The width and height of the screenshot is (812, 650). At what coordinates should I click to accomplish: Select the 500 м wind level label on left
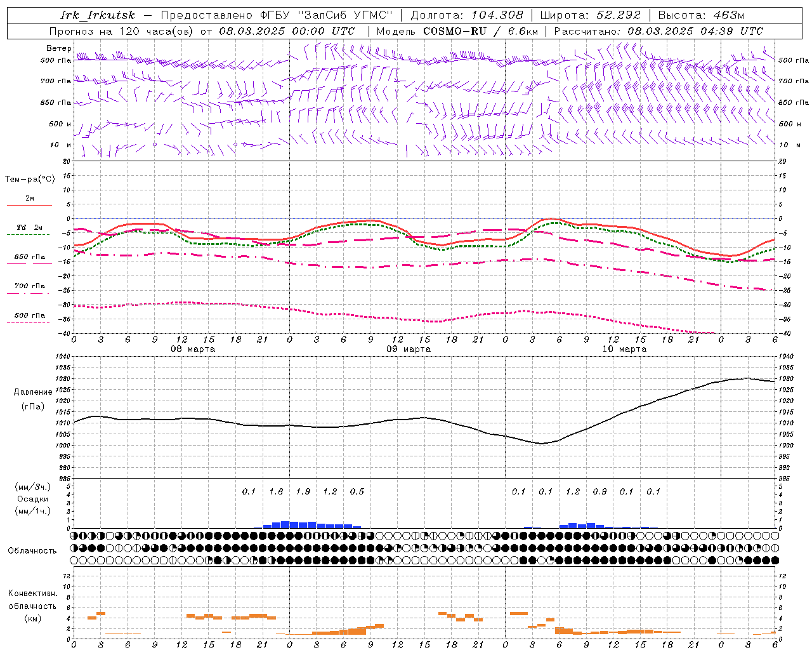click(60, 124)
